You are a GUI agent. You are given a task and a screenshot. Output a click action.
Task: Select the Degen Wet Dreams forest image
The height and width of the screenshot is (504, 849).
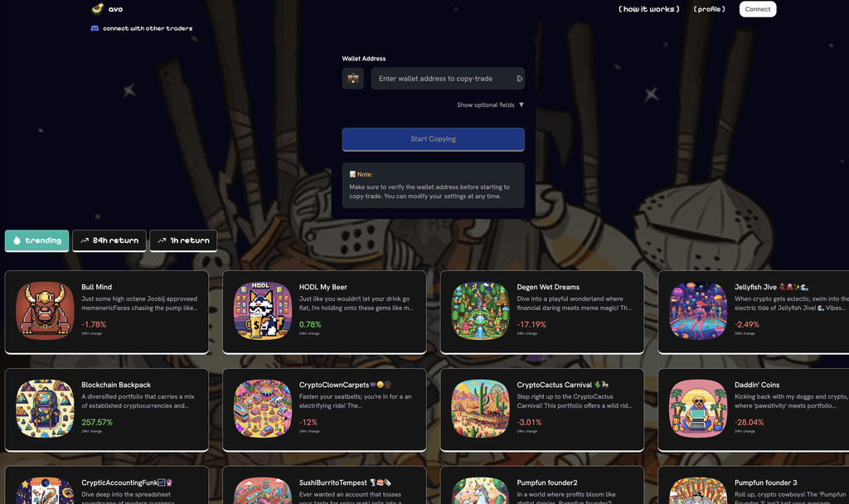coord(480,311)
